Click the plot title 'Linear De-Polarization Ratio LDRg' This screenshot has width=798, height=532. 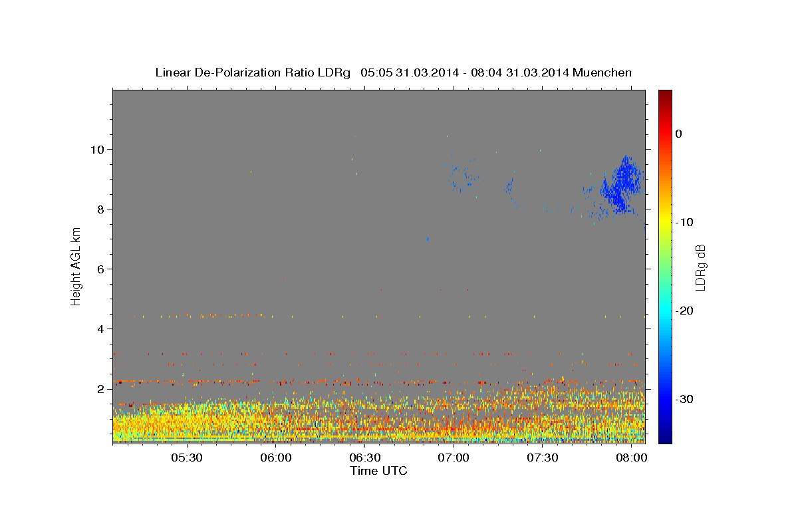252,72
